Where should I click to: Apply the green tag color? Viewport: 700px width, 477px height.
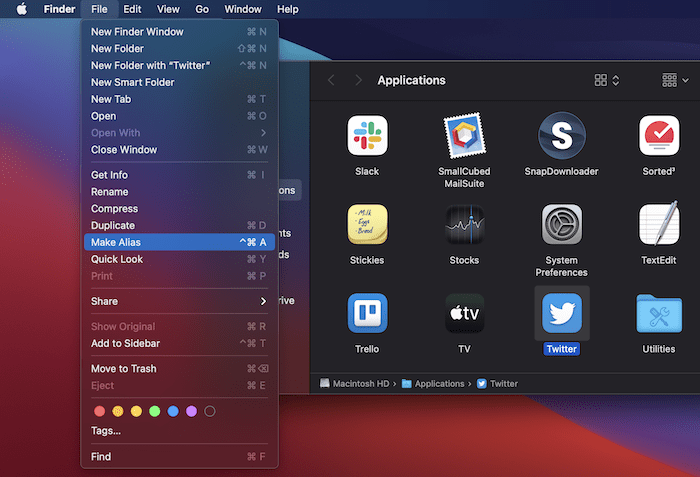click(x=154, y=411)
